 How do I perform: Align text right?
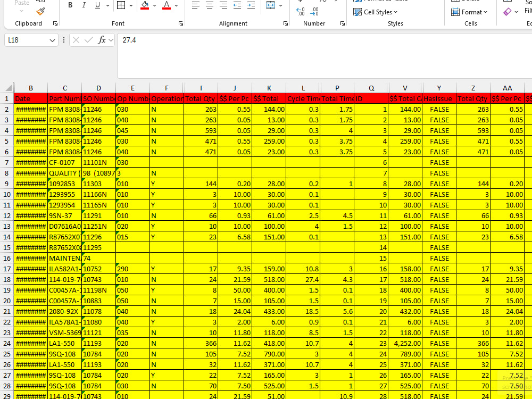(223, 5)
